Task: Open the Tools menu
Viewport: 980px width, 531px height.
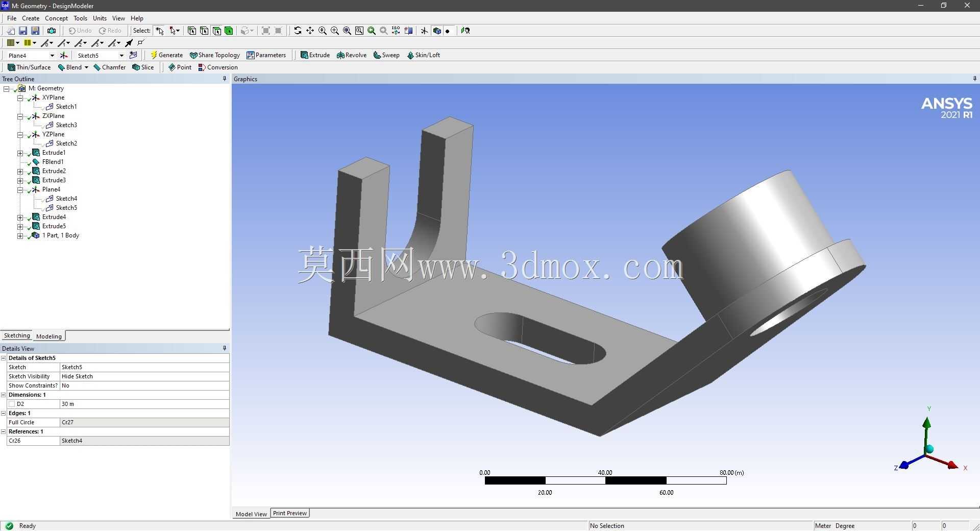Action: [80, 18]
